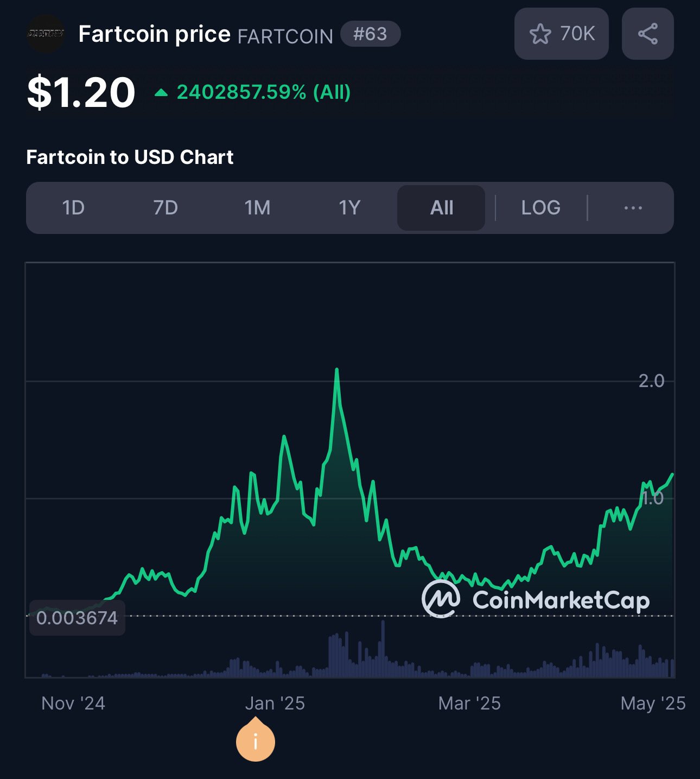The height and width of the screenshot is (779, 700).
Task: Toggle the LOG scale option
Action: point(540,208)
